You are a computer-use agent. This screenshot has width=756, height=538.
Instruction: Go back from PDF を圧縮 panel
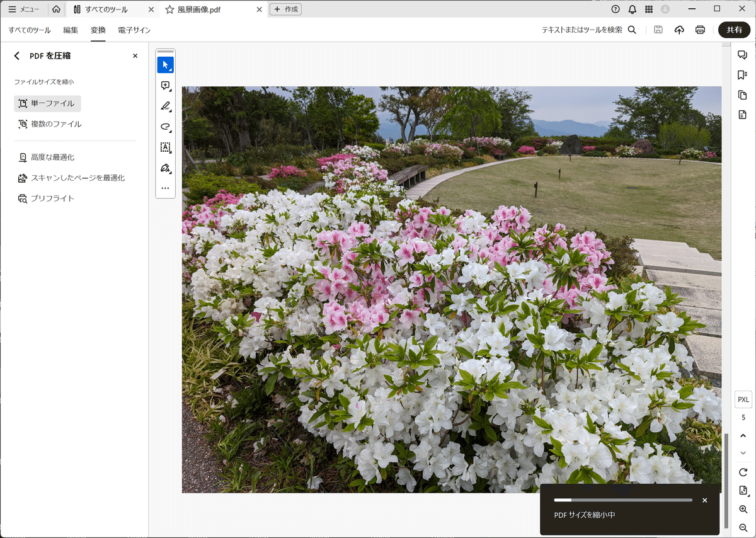tap(17, 56)
